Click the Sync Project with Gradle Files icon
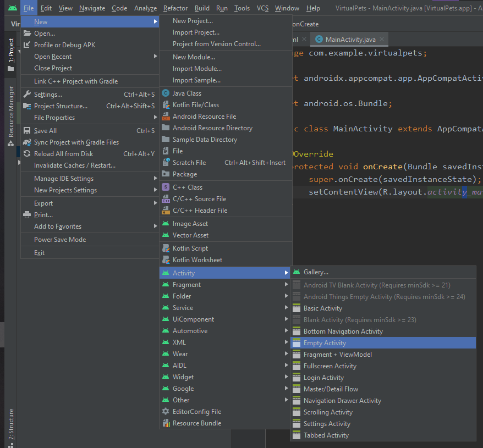This screenshot has width=483, height=448. click(x=27, y=142)
